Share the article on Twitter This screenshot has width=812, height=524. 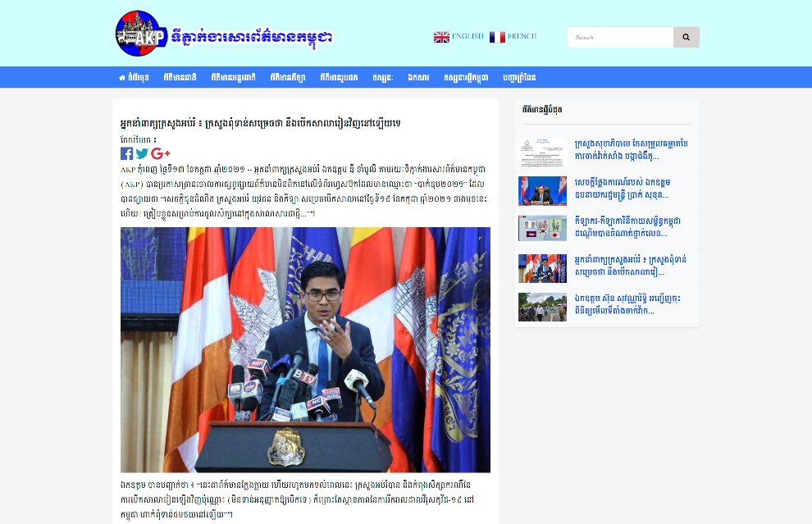(x=142, y=153)
